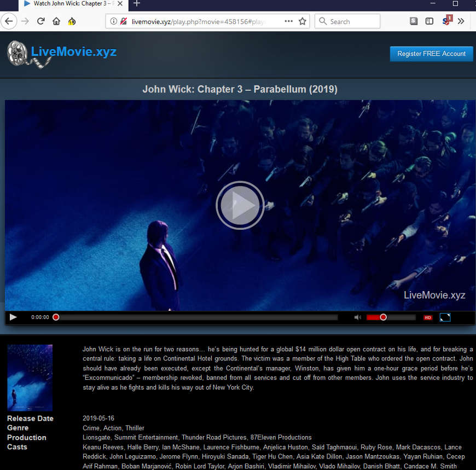The height and width of the screenshot is (470, 476).
Task: Open the page actions three-dot menu
Action: click(289, 21)
